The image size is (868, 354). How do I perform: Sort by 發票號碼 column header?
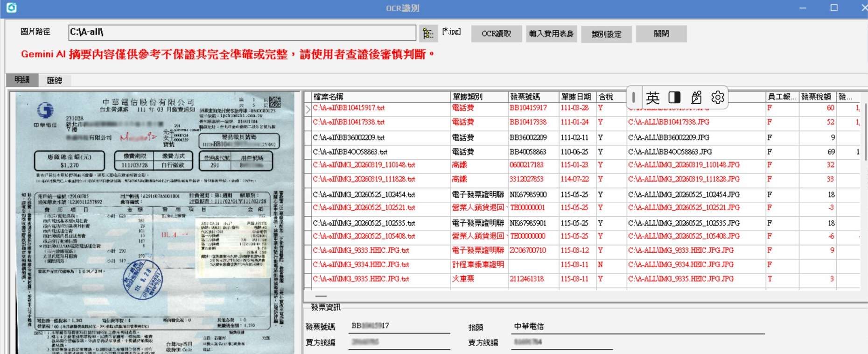click(533, 97)
